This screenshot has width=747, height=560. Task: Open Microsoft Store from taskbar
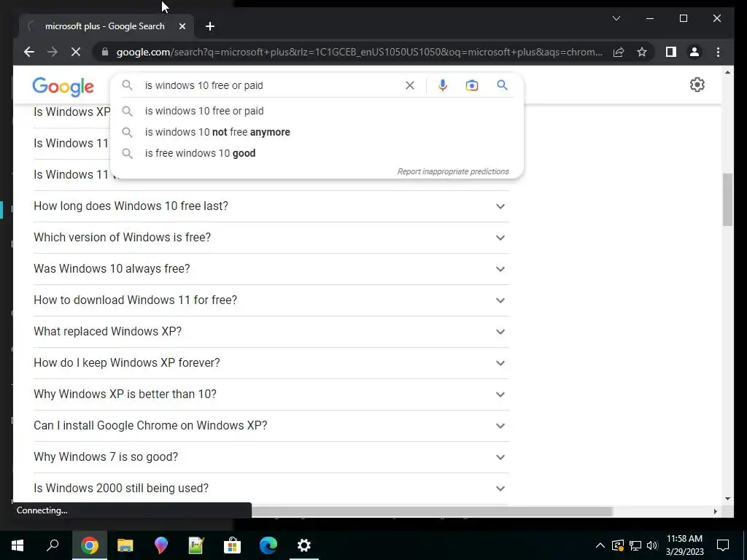click(232, 545)
